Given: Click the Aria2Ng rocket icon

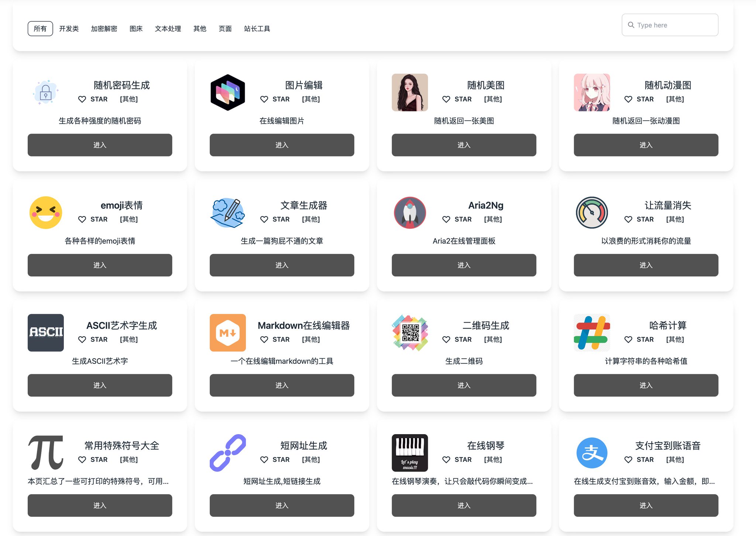Looking at the screenshot, I should (x=410, y=213).
